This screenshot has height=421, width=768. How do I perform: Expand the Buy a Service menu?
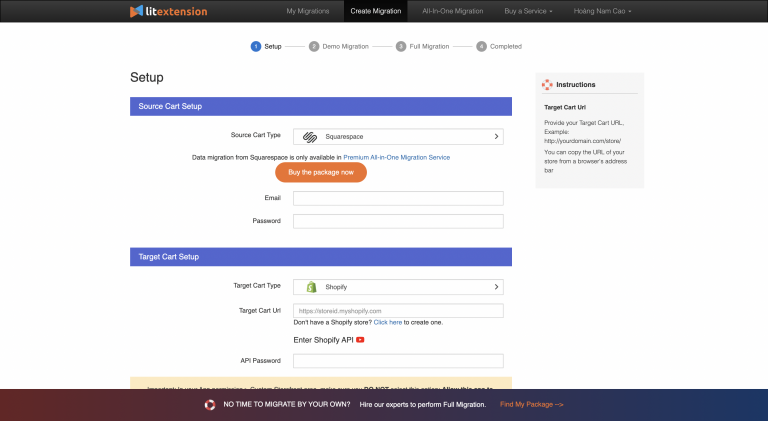coord(527,11)
